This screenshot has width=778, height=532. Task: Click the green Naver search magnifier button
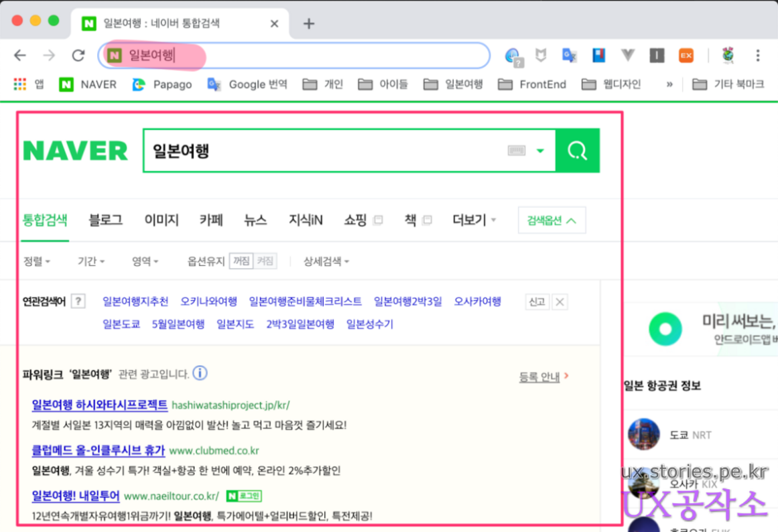[x=577, y=151]
